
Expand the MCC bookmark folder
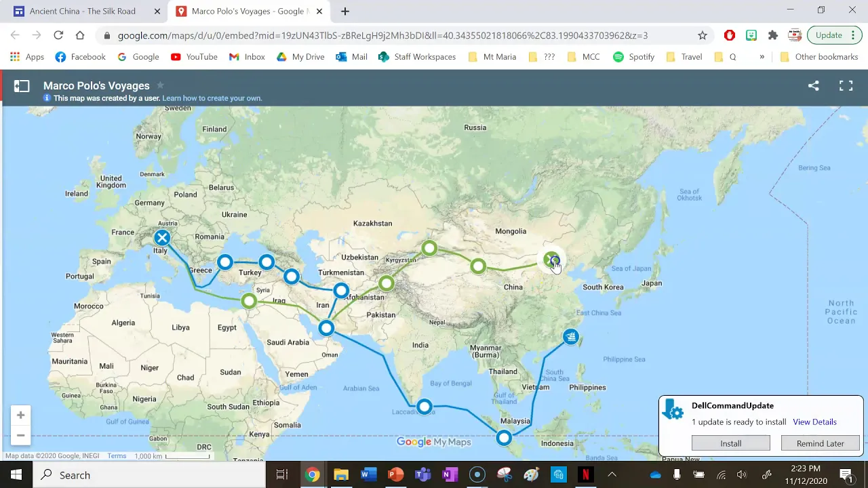[583, 57]
